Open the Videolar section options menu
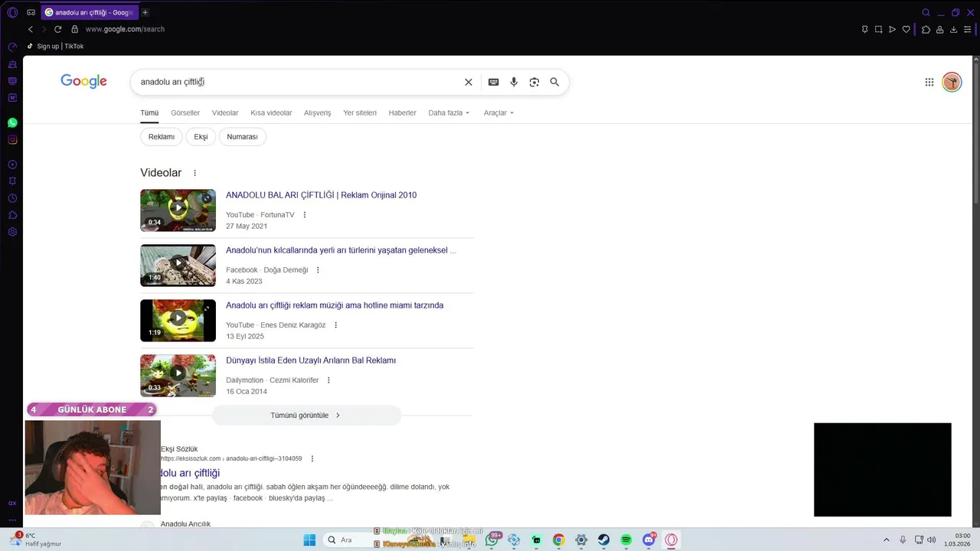 194,173
